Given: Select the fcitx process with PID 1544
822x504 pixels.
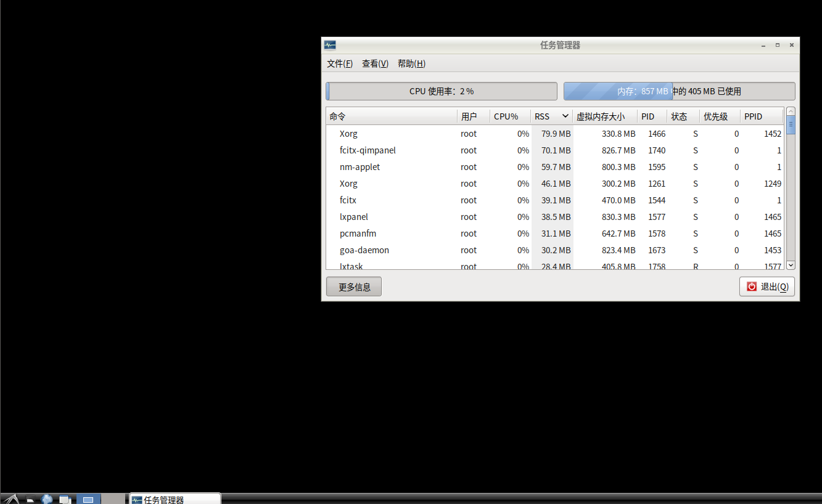Looking at the screenshot, I should click(555, 200).
